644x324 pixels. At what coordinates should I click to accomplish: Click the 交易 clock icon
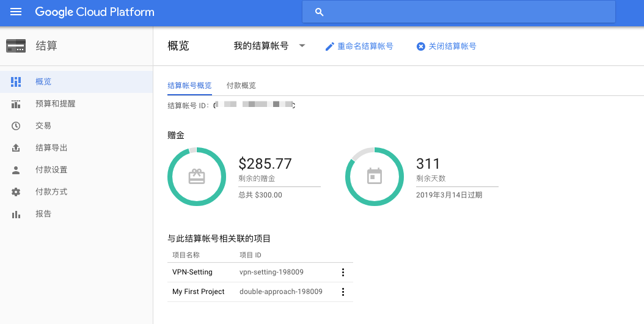pyautogui.click(x=16, y=126)
